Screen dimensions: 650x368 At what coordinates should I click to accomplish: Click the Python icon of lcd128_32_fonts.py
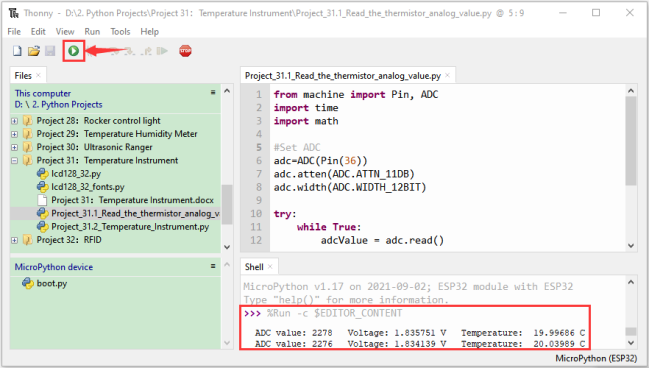(42, 187)
